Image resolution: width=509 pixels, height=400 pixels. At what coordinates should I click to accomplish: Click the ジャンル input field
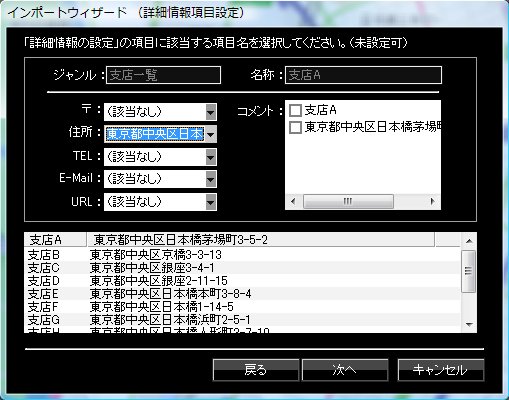[163, 75]
